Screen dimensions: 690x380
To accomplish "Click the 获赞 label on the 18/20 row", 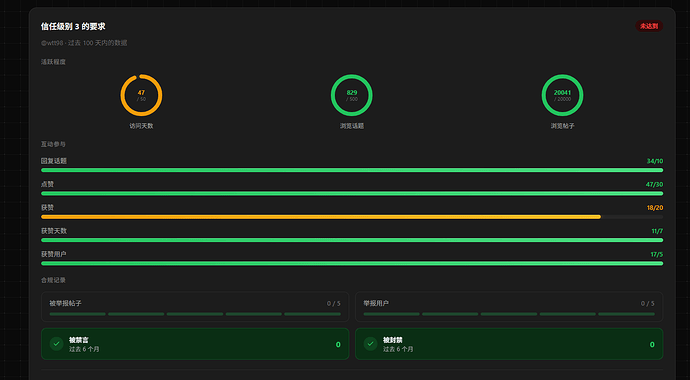I will (48, 208).
